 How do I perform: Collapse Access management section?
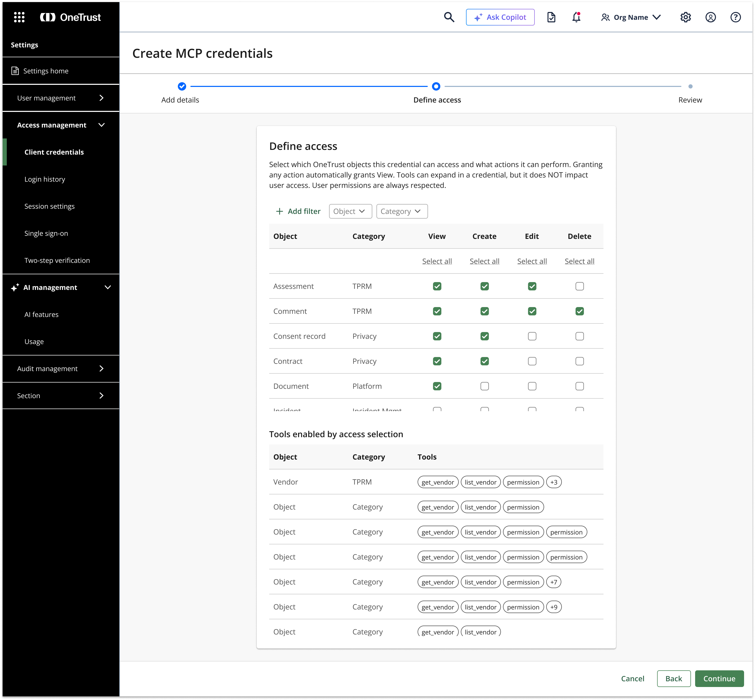[x=61, y=125]
